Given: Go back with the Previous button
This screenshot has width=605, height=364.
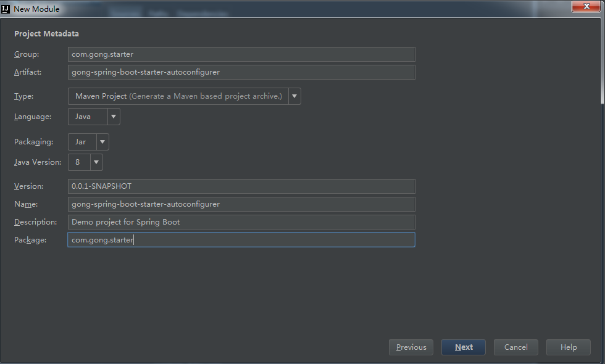Looking at the screenshot, I should point(411,347).
